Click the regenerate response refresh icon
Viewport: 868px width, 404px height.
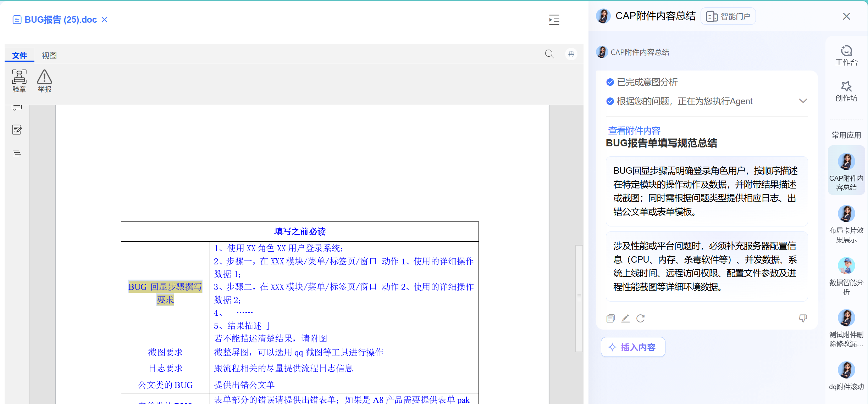pos(640,318)
